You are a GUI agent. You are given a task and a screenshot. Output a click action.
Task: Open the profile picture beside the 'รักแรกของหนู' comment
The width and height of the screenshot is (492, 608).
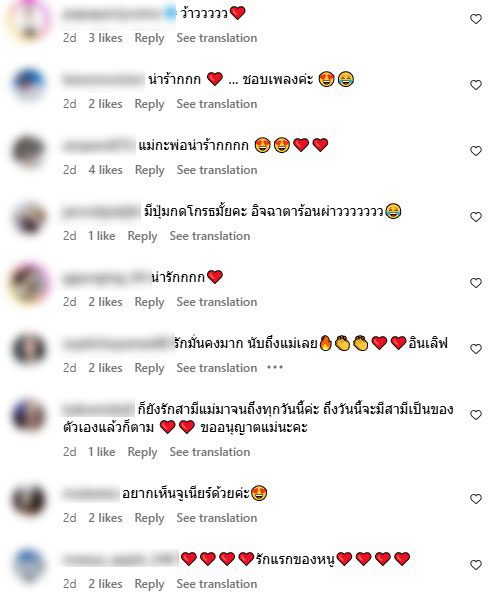pos(29,565)
